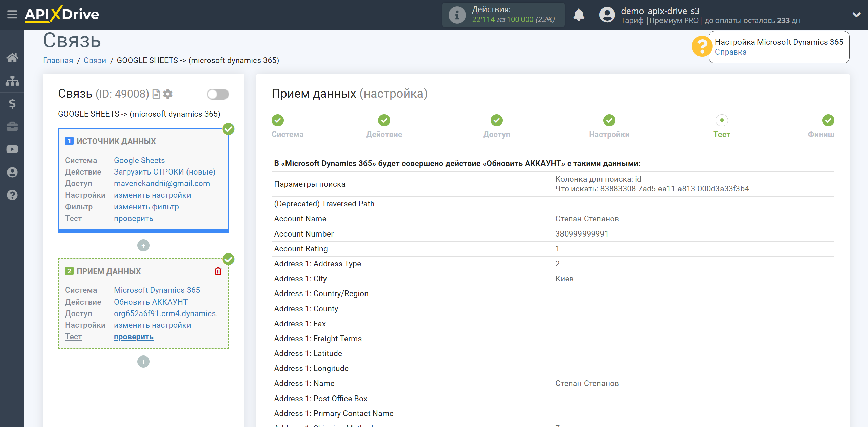Click проверить link under ПРИЁМ ДАННЫХ
Viewport: 868px width, 427px height.
[132, 336]
